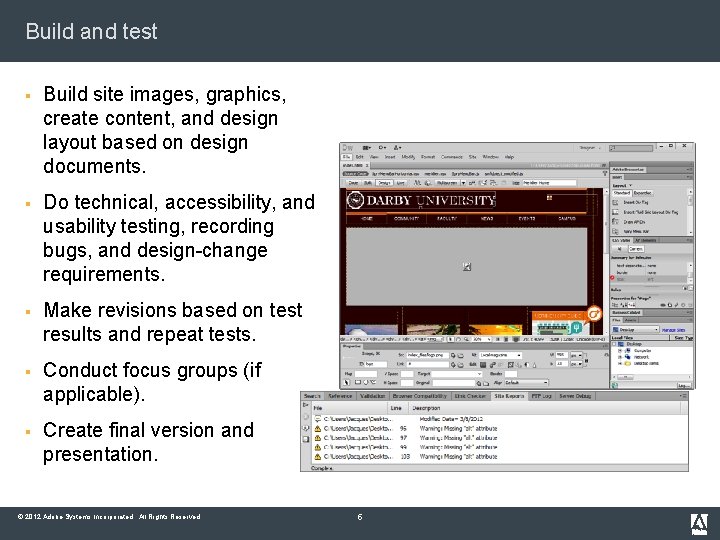This screenshot has width=720, height=540.
Task: Click the related files filter icon
Action: [605, 174]
